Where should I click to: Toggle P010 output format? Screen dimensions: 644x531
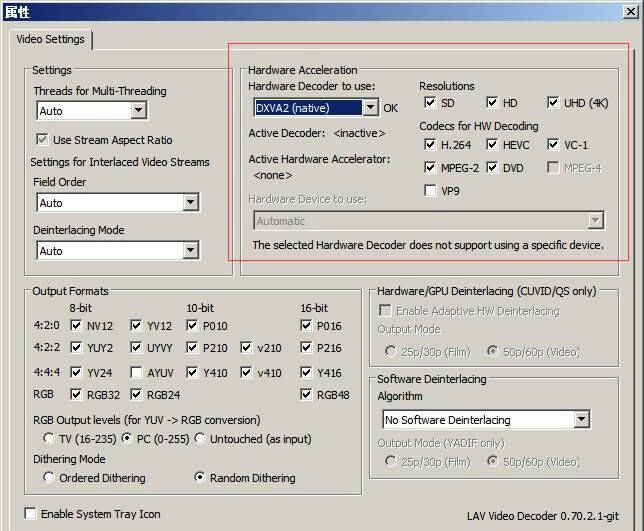(x=192, y=326)
